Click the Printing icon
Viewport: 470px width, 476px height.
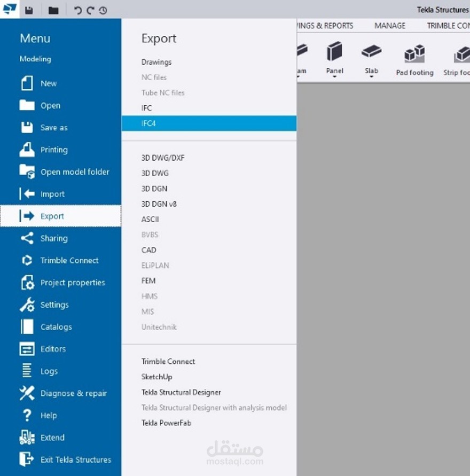coord(27,150)
